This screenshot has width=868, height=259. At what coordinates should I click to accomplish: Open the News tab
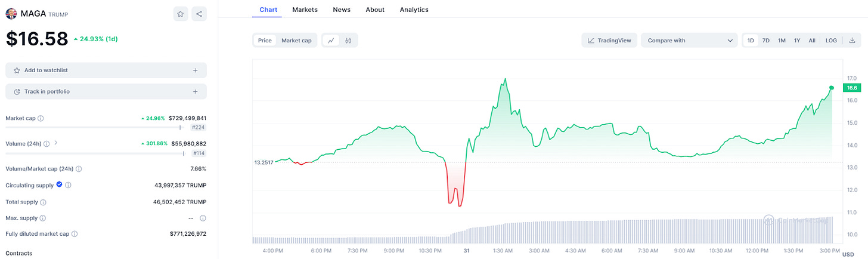pyautogui.click(x=342, y=10)
